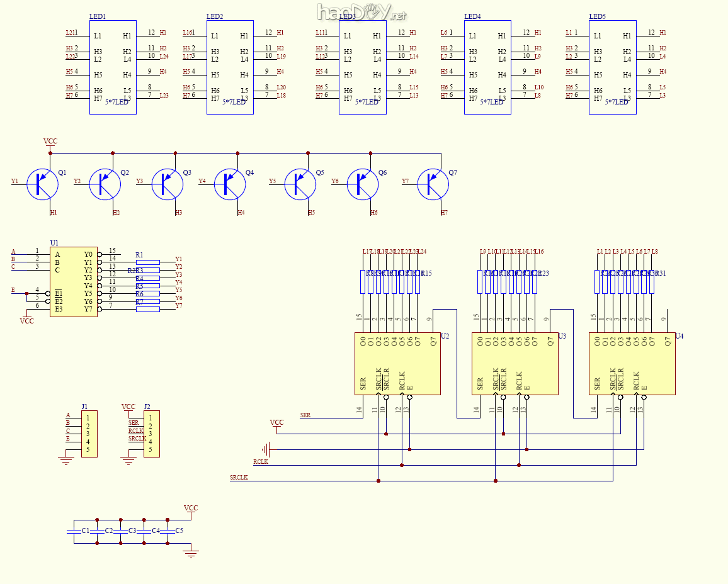728x584 pixels.
Task: Click the SRCLK net label
Action: click(239, 478)
